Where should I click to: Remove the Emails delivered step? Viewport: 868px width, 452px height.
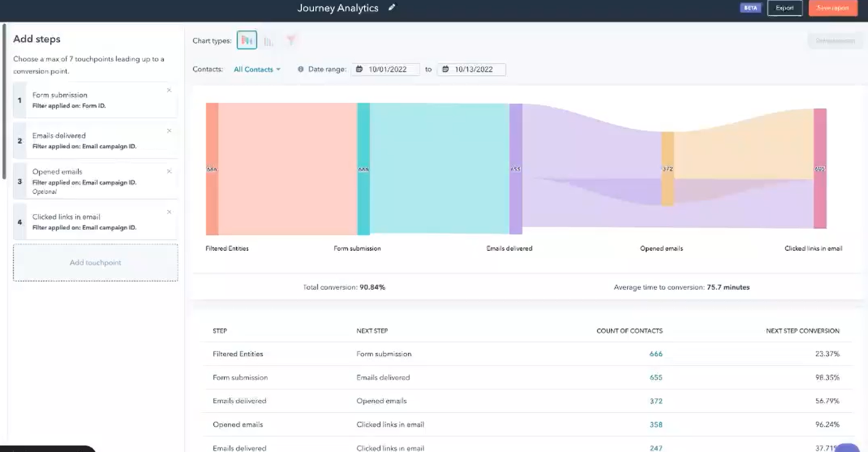(169, 131)
